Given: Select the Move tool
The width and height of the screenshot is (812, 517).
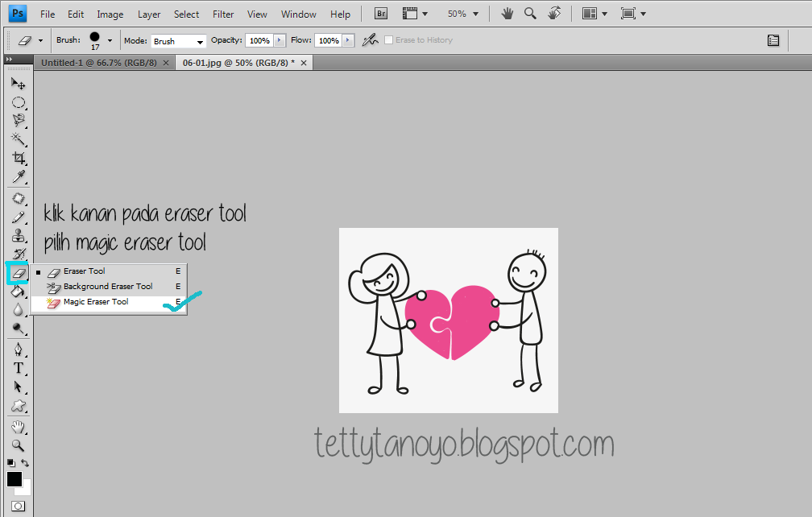Looking at the screenshot, I should click(18, 84).
